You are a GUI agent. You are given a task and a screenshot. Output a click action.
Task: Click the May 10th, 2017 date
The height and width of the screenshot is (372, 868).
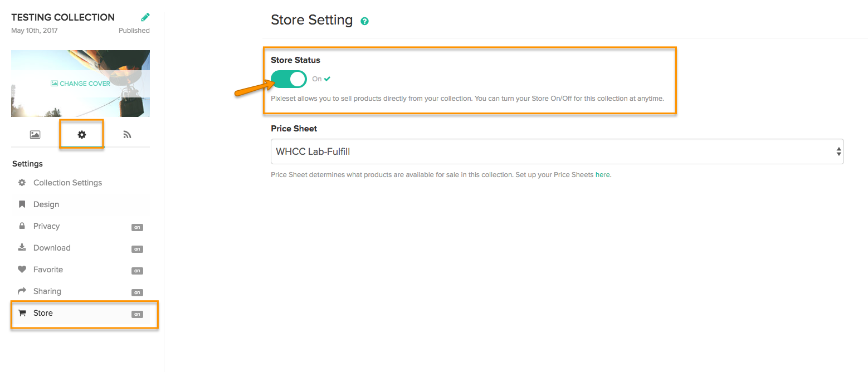(35, 31)
